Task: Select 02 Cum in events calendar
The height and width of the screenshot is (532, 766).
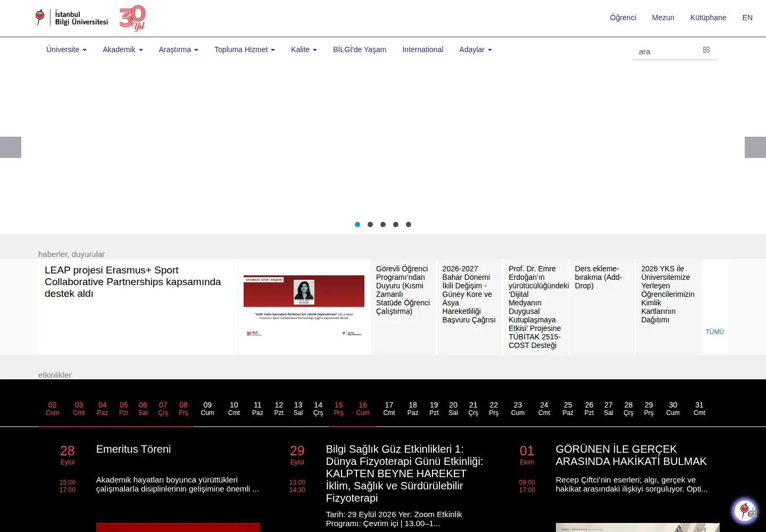Action: [52, 409]
